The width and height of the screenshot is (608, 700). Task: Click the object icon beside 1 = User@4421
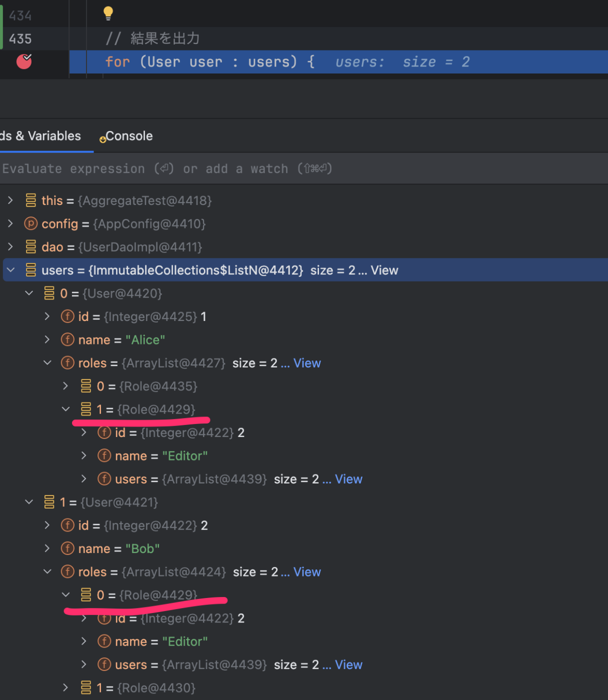pyautogui.click(x=49, y=502)
